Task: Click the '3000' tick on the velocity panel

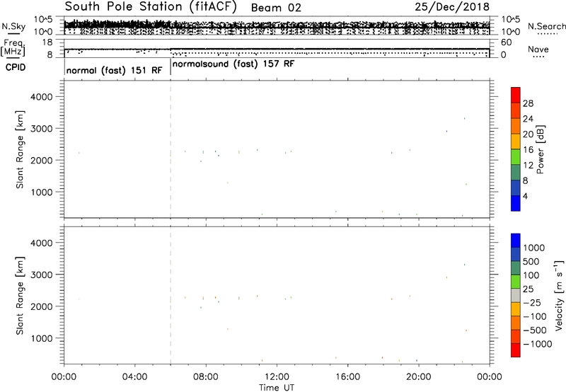Action: 42,275
